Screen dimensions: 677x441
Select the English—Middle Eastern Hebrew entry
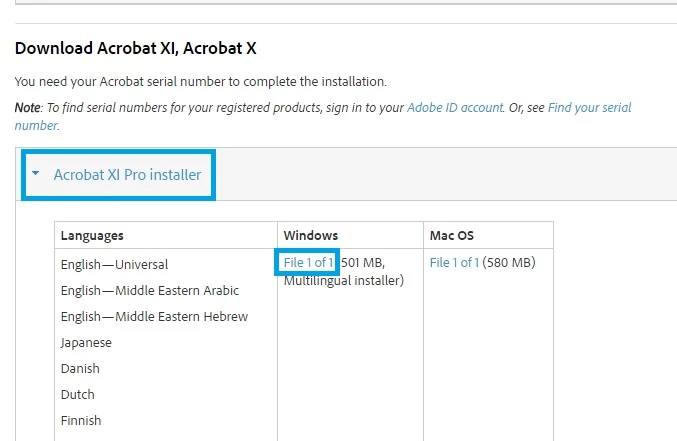(154, 316)
